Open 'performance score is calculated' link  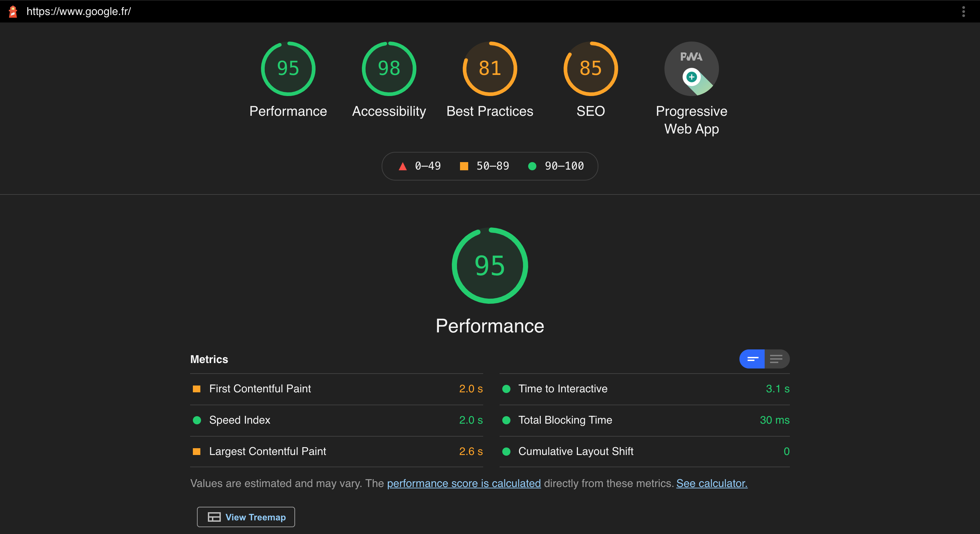tap(464, 483)
